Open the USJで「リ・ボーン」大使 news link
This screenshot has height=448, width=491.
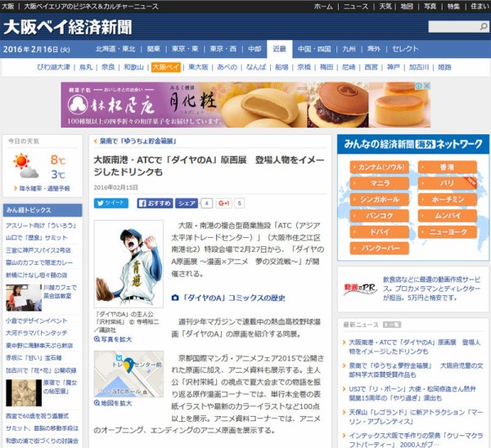coord(412,393)
